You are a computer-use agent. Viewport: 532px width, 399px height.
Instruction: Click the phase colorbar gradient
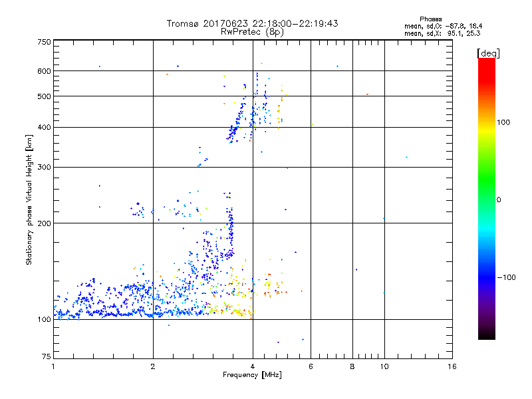point(487,198)
